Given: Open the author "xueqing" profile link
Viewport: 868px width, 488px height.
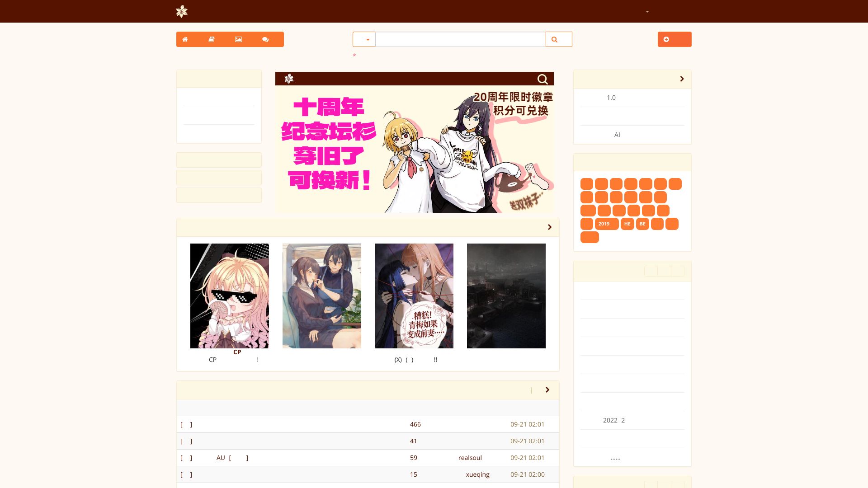Looking at the screenshot, I should pos(478,474).
